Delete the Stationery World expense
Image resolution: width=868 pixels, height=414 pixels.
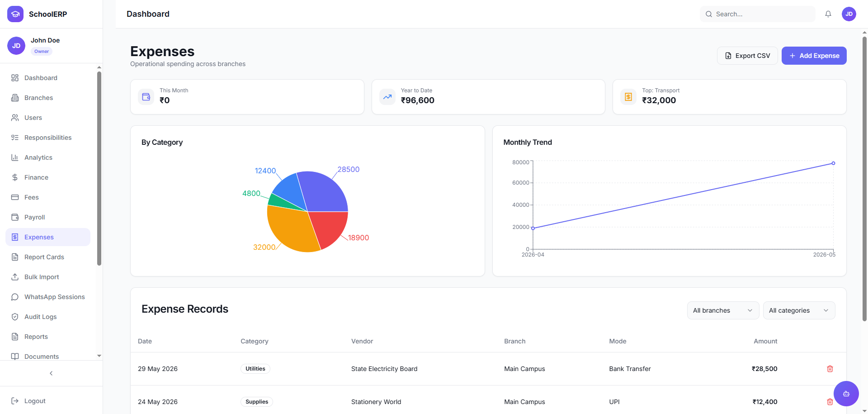(x=830, y=402)
